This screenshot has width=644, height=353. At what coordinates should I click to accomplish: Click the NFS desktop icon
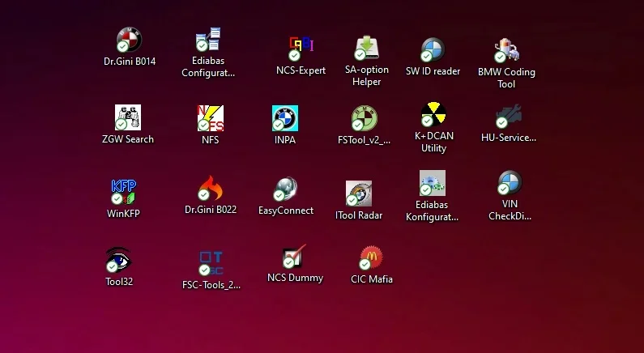(211, 118)
